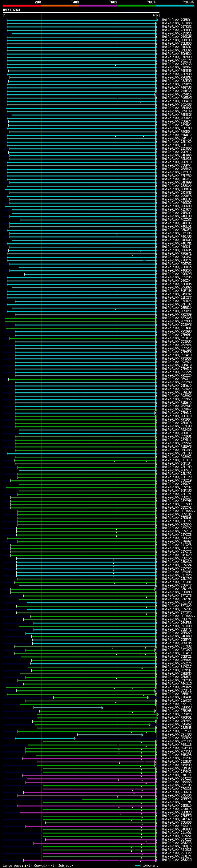The height and width of the screenshot is (868, 197).
Task: Select hit label UniRef100_Q4VZK3
Action: pyautogui.click(x=176, y=64)
